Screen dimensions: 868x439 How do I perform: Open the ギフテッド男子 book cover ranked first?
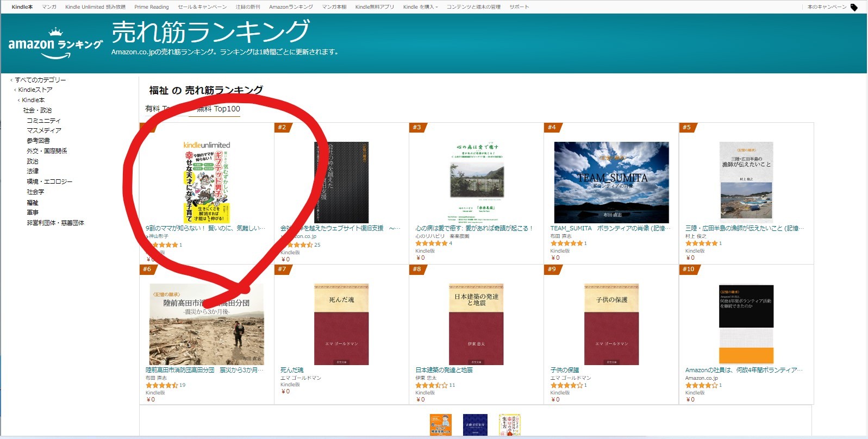coord(207,182)
